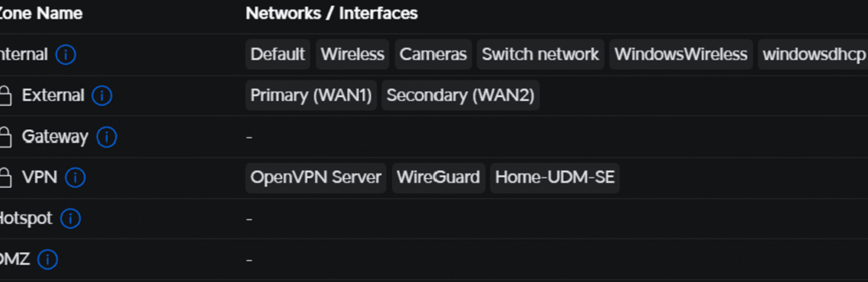The height and width of the screenshot is (282, 868).
Task: Select the Secondary (WAN2) interface tag
Action: (x=461, y=95)
